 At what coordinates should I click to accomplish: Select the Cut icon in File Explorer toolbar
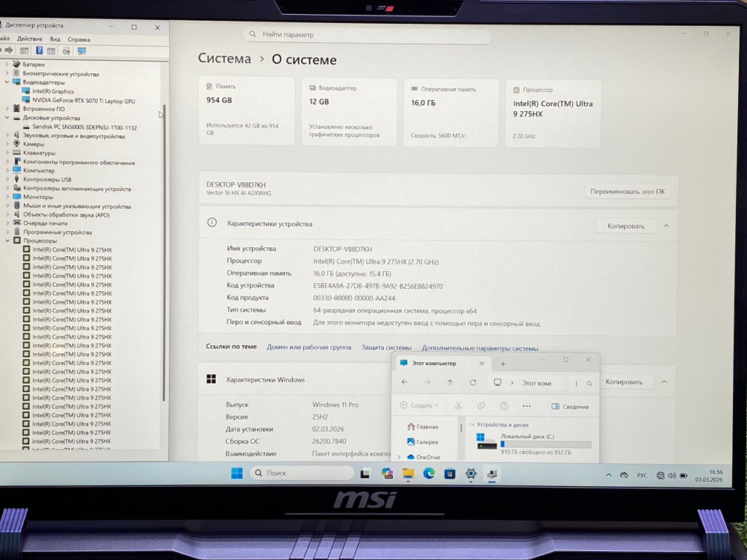tap(459, 405)
